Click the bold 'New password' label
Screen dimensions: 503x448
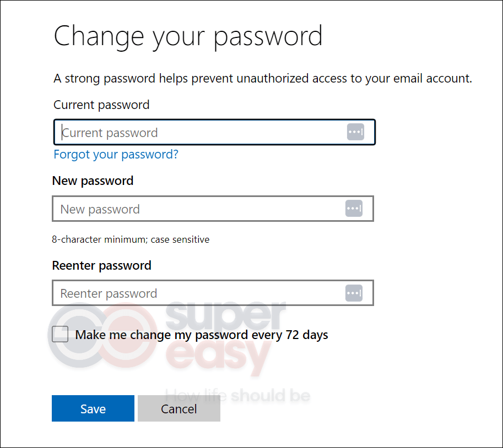pyautogui.click(x=93, y=181)
